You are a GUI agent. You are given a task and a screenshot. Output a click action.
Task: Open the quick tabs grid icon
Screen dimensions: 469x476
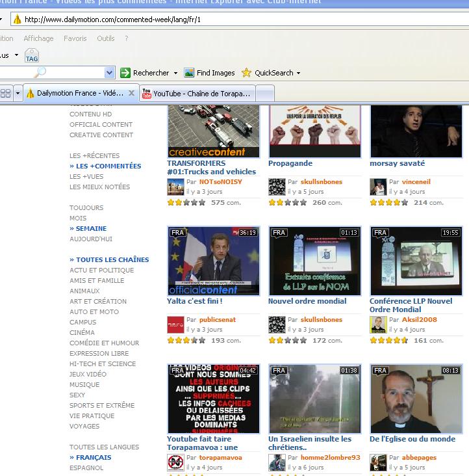(5, 93)
